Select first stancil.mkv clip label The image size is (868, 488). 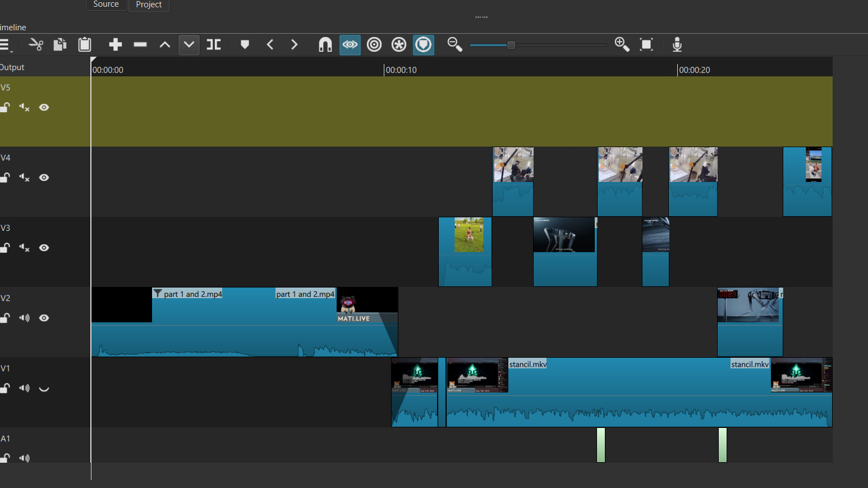click(x=527, y=364)
